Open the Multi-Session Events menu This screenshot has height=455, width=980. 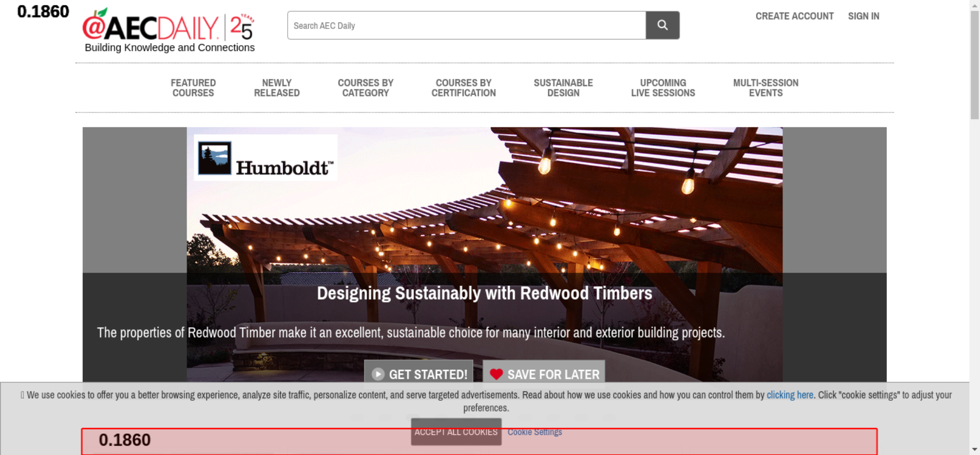pyautogui.click(x=765, y=88)
